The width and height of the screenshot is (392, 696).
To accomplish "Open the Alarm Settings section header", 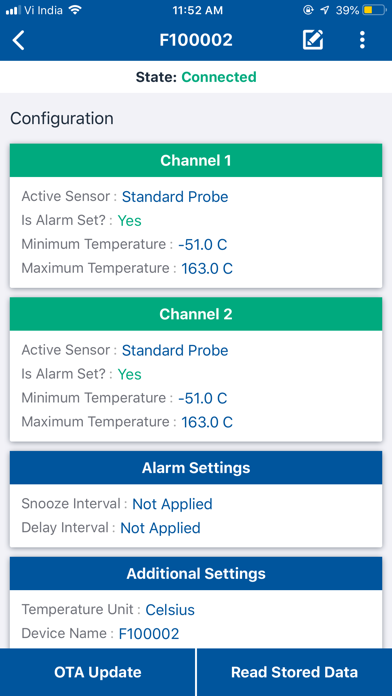I will [196, 467].
